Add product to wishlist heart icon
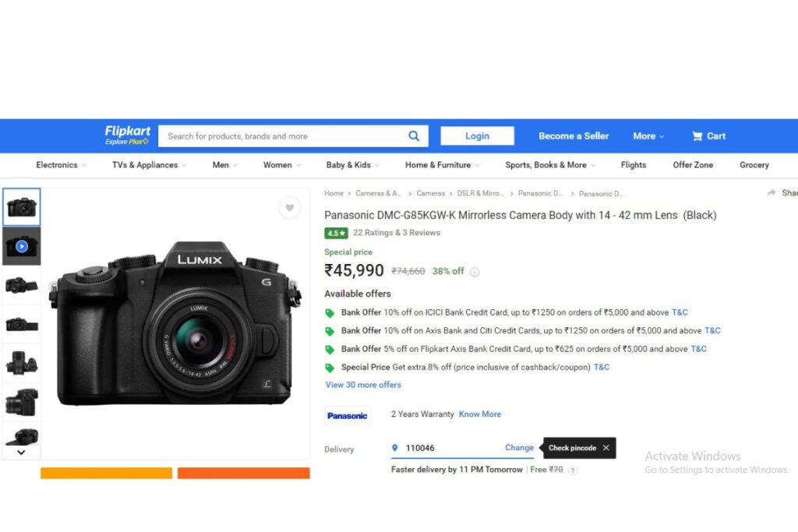The height and width of the screenshot is (532, 798). click(x=290, y=207)
